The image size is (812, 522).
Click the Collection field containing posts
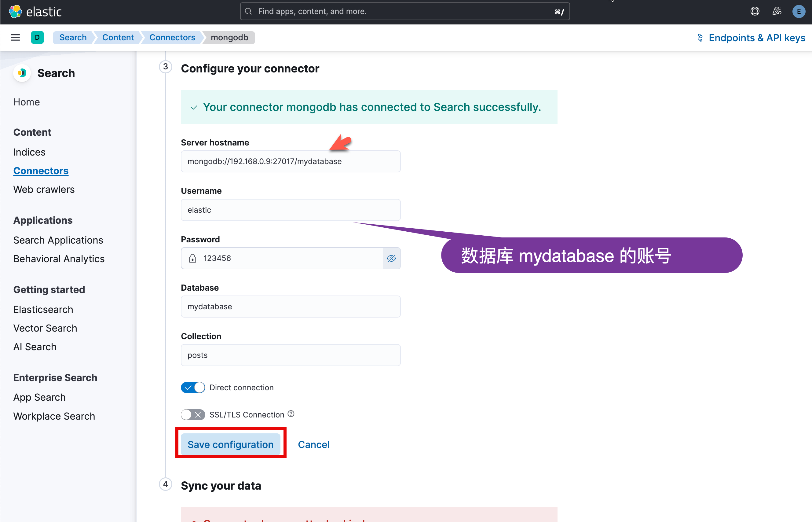290,355
